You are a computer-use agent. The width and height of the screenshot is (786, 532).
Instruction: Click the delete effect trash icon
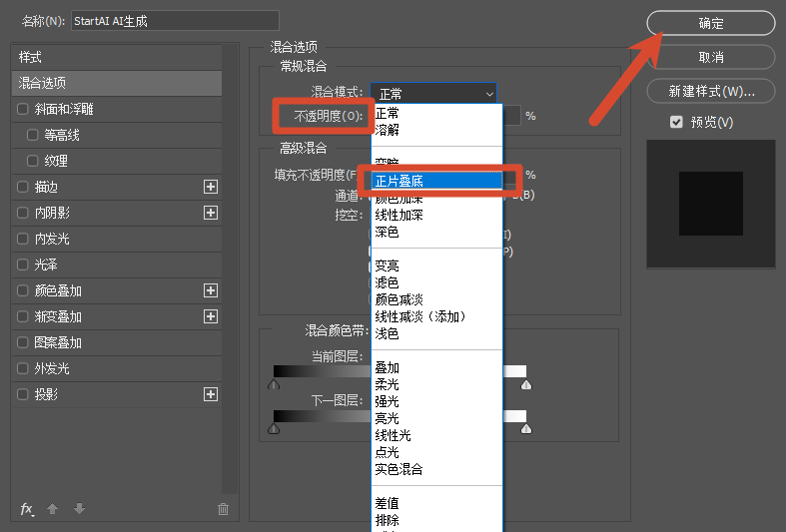tap(223, 509)
